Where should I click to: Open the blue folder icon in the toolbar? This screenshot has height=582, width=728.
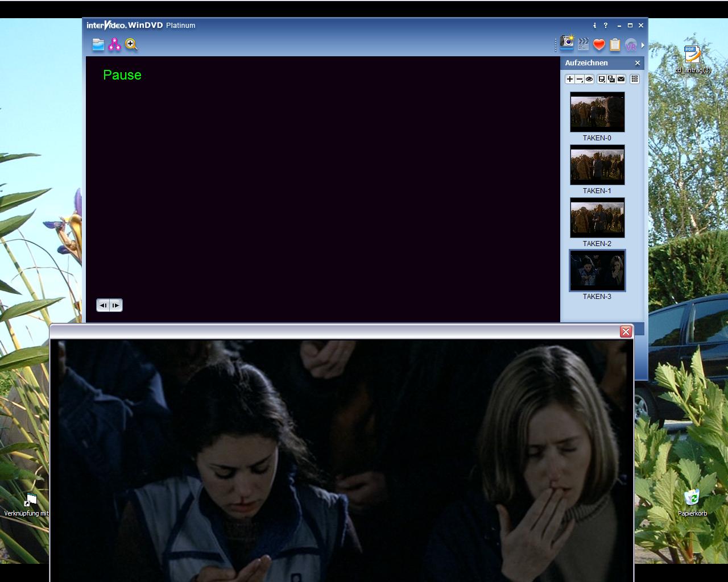pyautogui.click(x=98, y=45)
